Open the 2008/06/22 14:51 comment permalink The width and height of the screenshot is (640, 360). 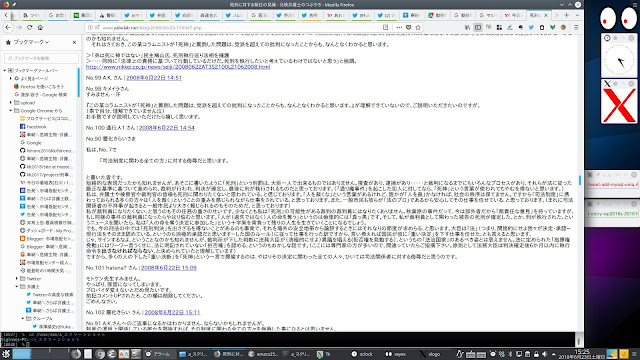click(154, 78)
